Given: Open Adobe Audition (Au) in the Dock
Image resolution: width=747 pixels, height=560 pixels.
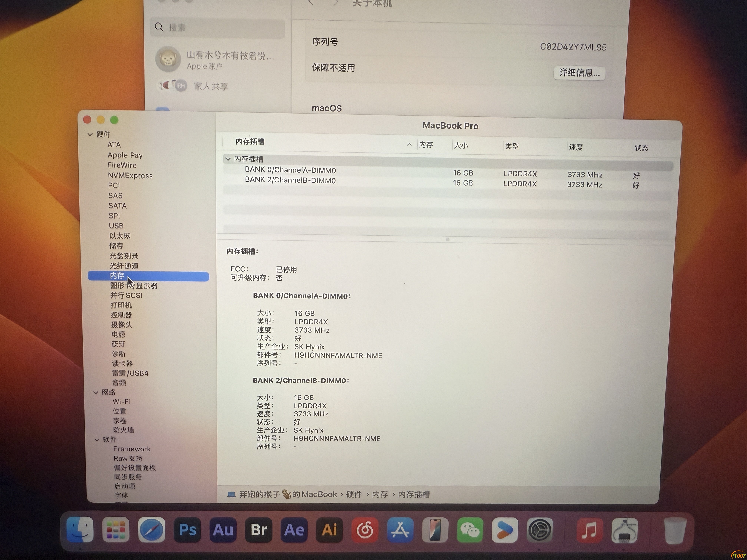Looking at the screenshot, I should pos(223,530).
